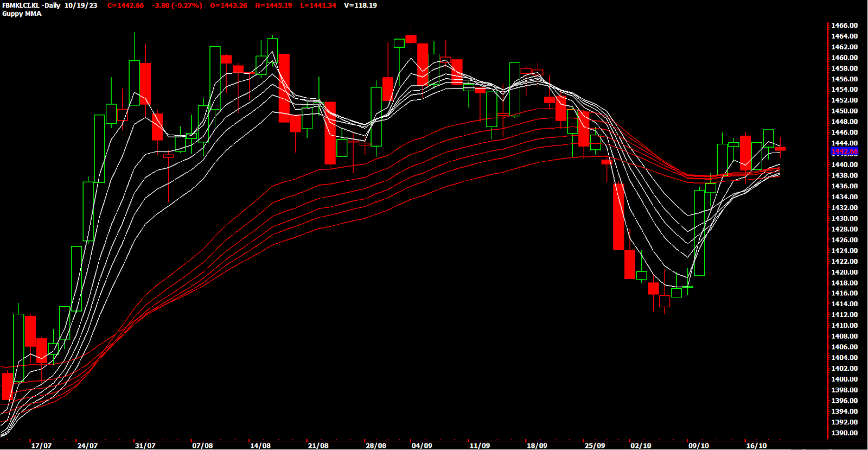The height and width of the screenshot is (450, 868).
Task: Click the 1460.00 price axis label
Action: [844, 58]
